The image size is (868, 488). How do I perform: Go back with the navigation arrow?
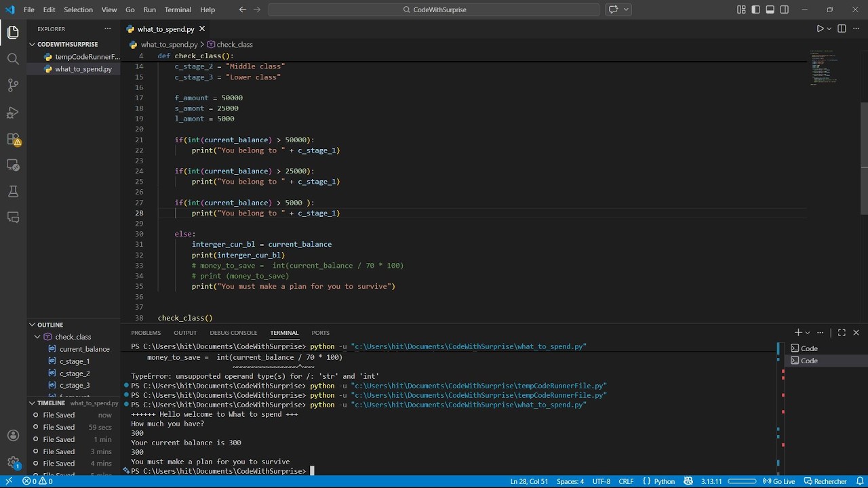(243, 9)
